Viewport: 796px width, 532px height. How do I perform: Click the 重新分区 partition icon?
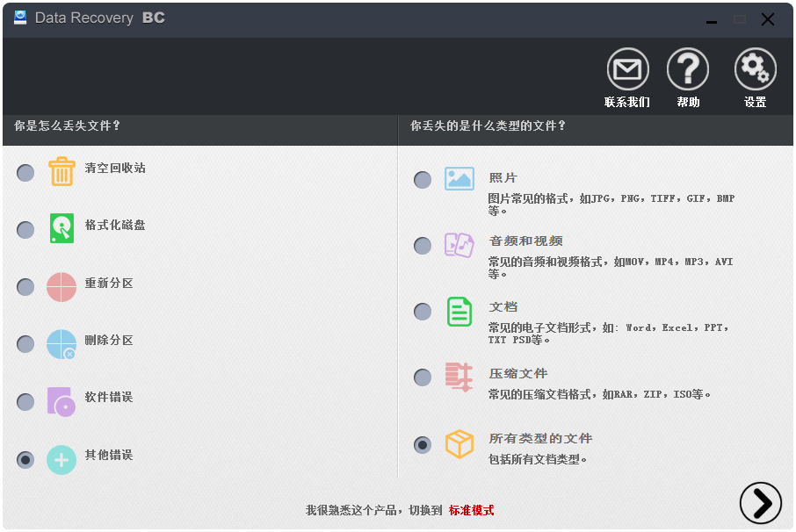62,286
